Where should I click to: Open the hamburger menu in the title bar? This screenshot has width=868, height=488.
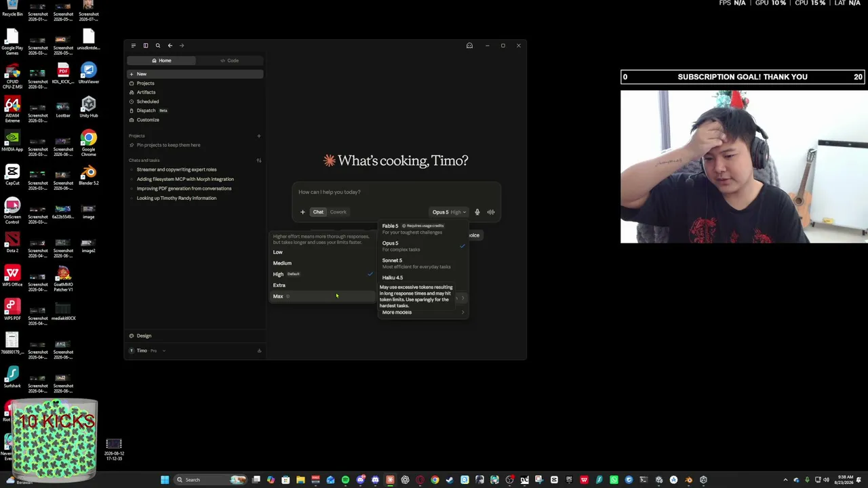[133, 45]
